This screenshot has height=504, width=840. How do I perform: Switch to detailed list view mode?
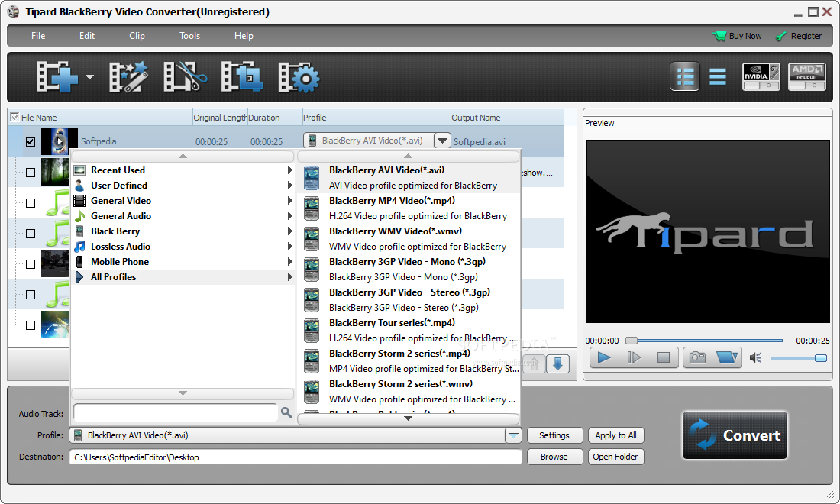pos(685,76)
